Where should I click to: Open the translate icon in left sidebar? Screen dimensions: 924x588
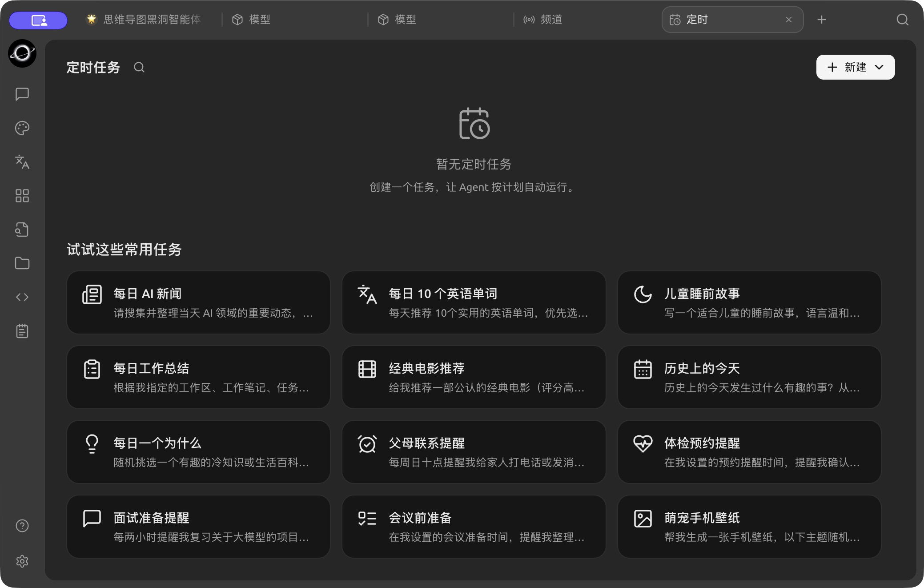pos(22,162)
